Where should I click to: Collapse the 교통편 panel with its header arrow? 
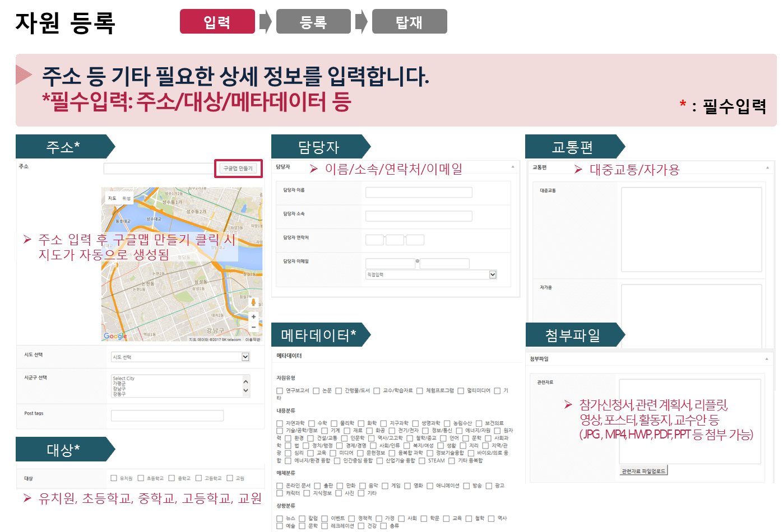point(767,168)
